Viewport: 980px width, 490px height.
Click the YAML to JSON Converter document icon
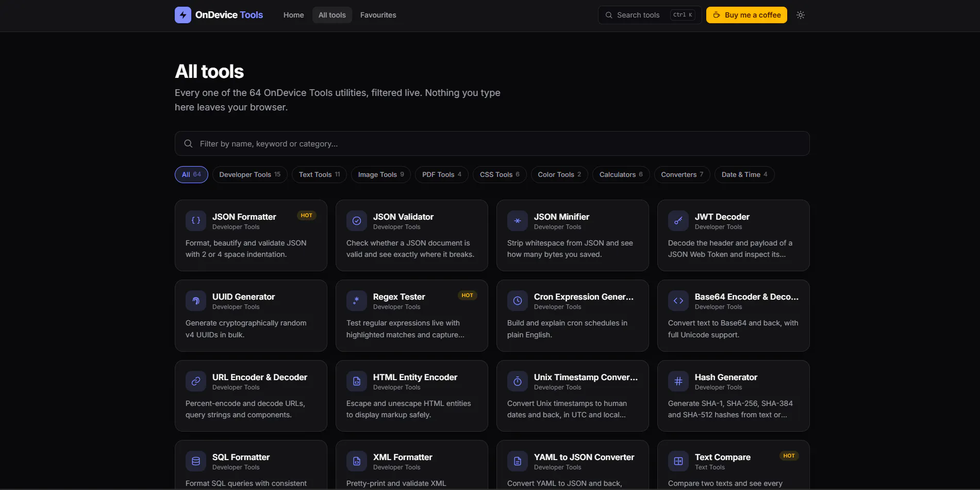518,461
